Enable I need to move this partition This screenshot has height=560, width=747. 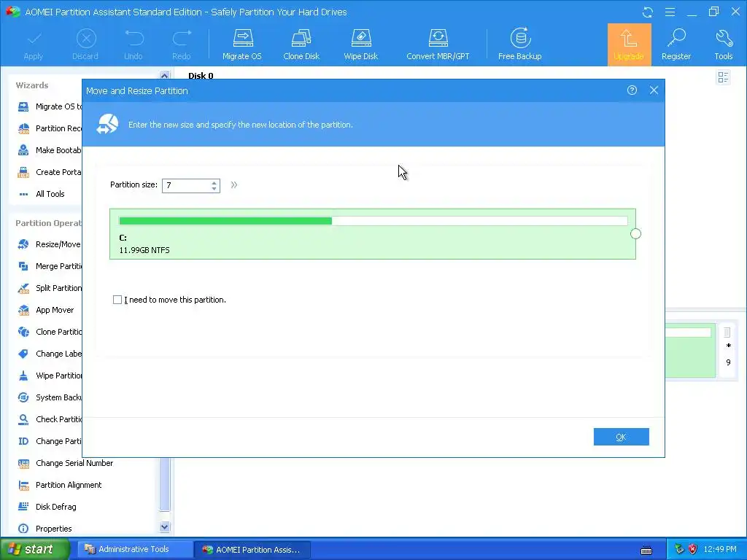point(117,300)
